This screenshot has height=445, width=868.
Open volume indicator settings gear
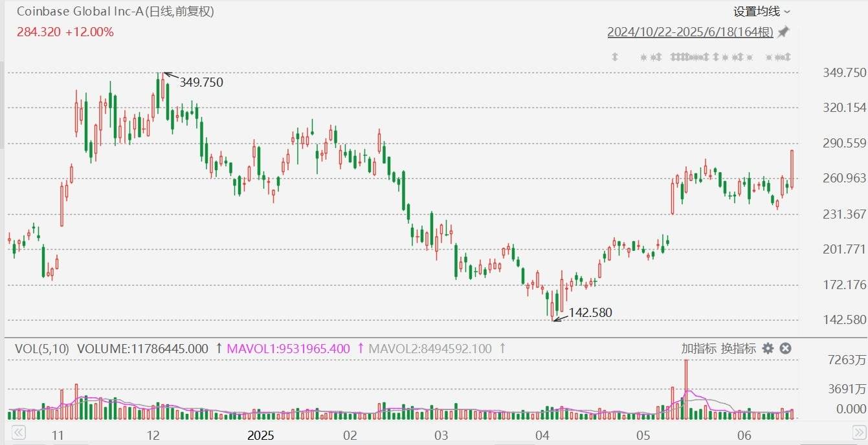(768, 349)
